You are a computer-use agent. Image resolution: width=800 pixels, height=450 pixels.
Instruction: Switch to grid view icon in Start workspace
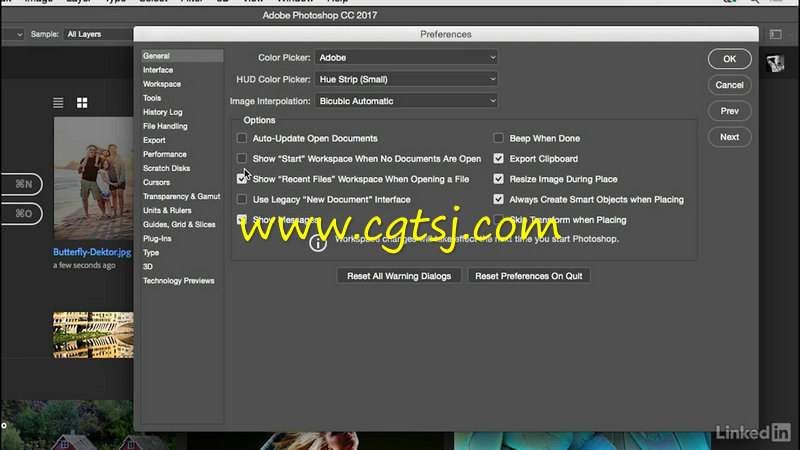pyautogui.click(x=82, y=103)
